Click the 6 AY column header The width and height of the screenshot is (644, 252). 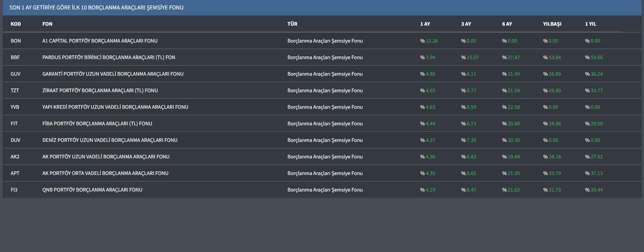click(x=507, y=24)
